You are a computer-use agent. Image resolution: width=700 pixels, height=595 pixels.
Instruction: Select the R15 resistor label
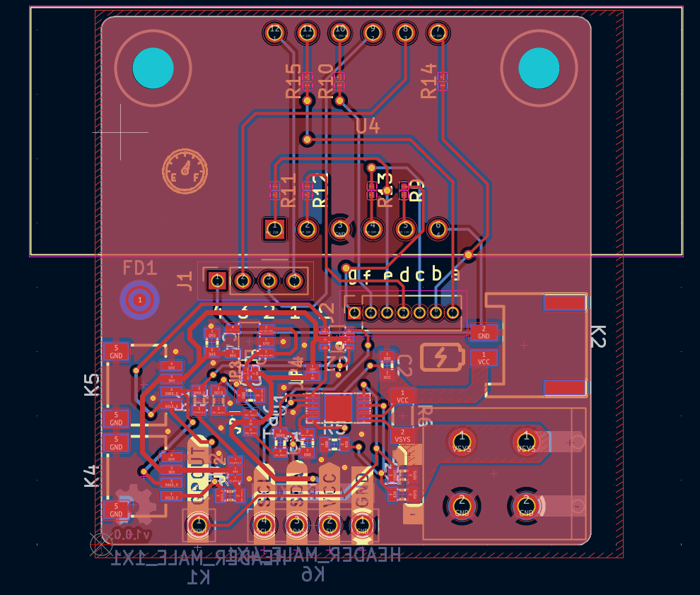[x=293, y=80]
